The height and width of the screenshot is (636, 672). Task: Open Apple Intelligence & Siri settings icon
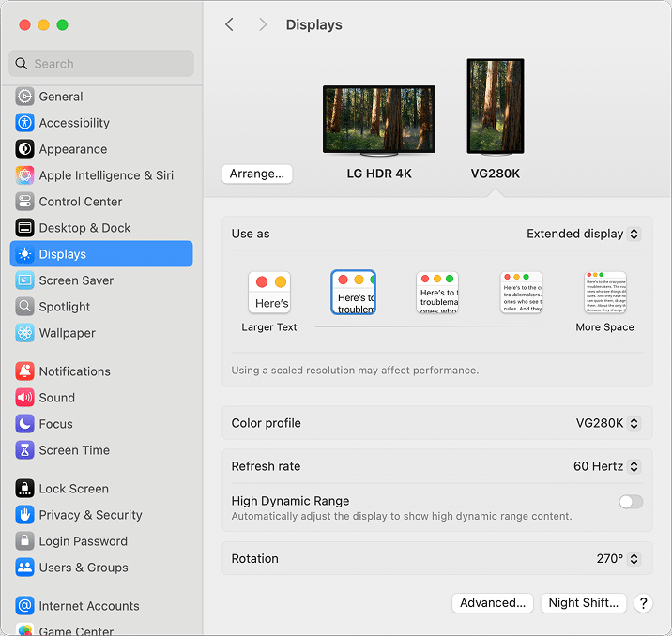click(x=24, y=175)
